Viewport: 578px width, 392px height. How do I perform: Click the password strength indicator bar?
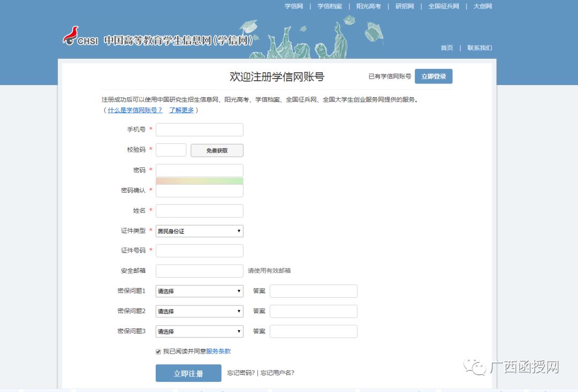(200, 181)
